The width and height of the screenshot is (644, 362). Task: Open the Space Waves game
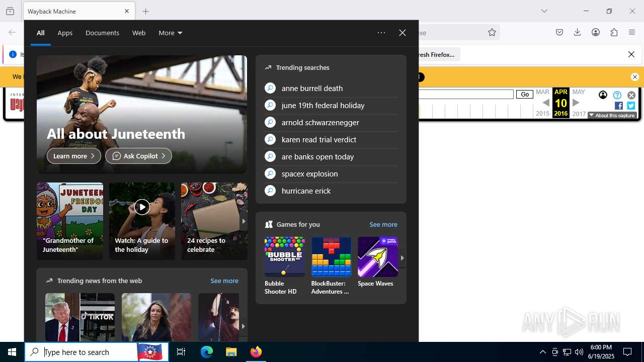coord(378,262)
